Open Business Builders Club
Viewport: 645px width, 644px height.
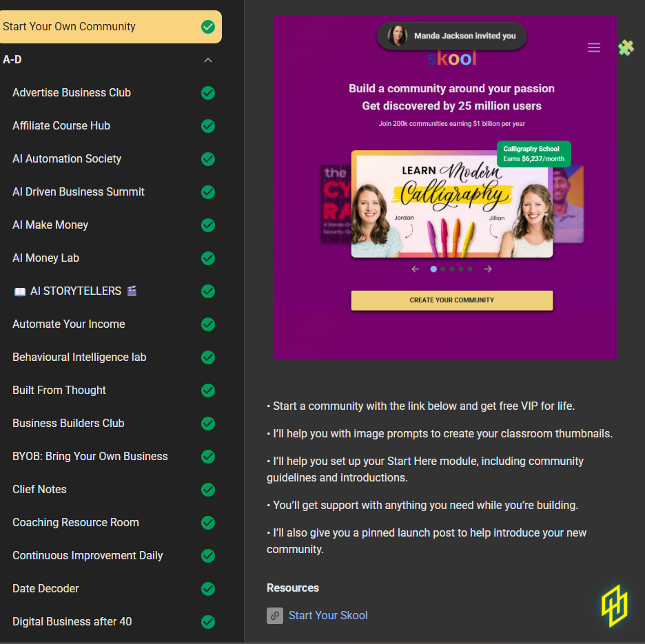68,423
